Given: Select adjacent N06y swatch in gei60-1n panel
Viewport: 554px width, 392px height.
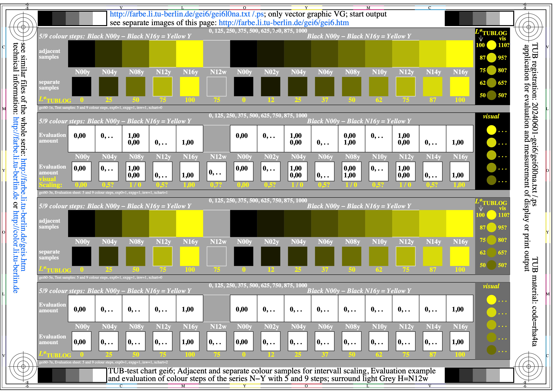Looking at the screenshot, I should (x=325, y=54).
